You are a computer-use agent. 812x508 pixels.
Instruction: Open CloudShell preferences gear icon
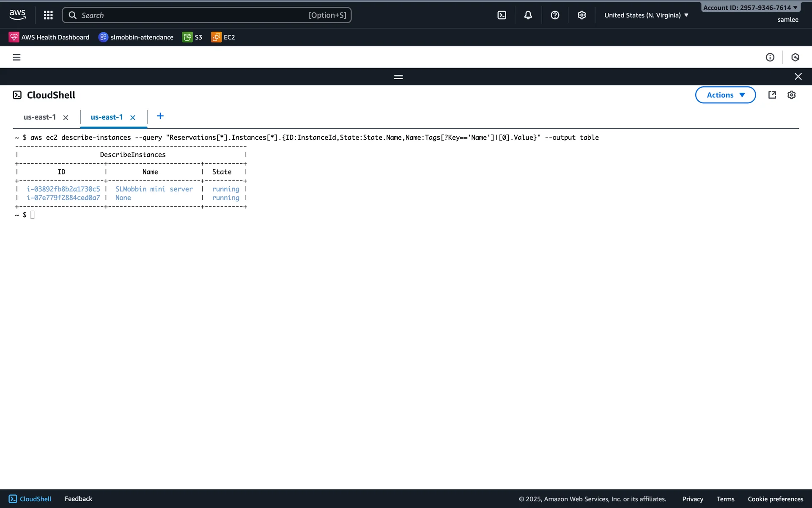(x=791, y=95)
